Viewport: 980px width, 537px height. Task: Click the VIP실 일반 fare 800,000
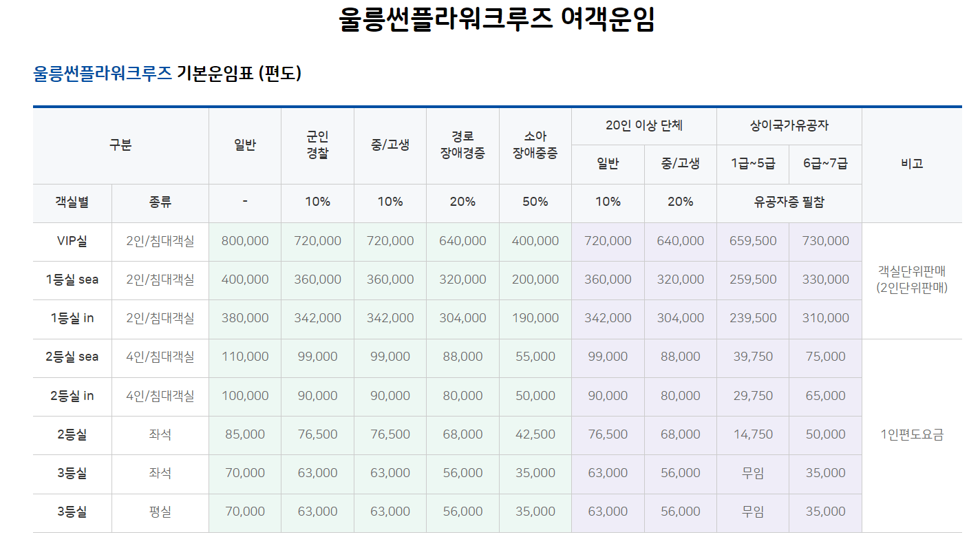coord(245,241)
